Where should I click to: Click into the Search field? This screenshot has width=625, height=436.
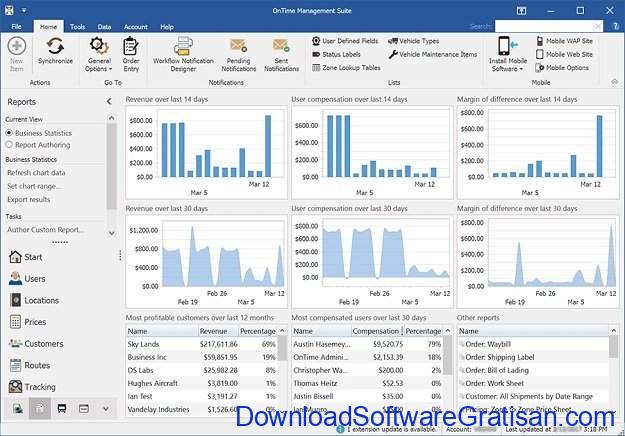pyautogui.click(x=548, y=26)
